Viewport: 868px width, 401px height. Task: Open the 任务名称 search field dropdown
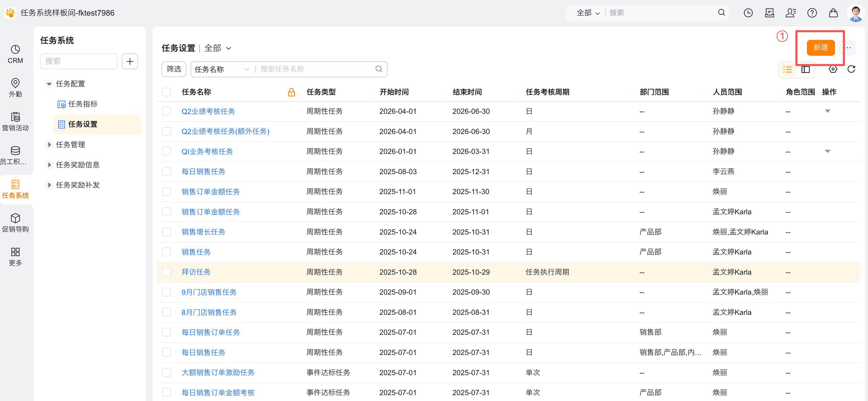pos(222,69)
